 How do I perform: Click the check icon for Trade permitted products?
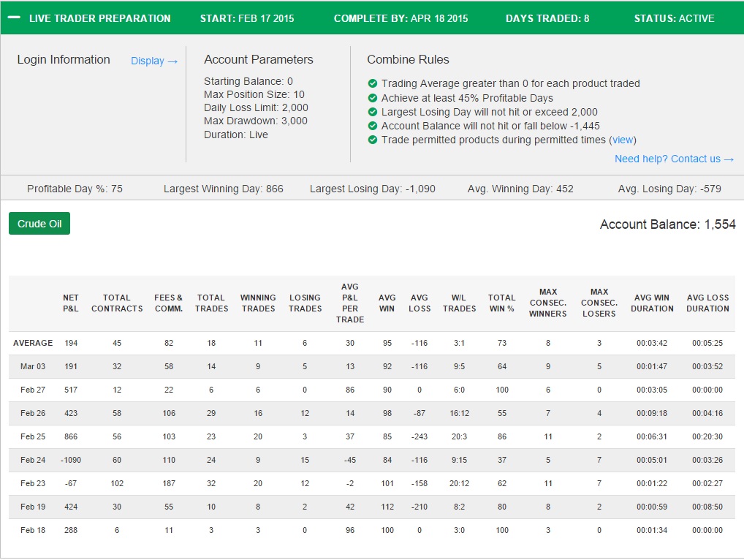373,140
